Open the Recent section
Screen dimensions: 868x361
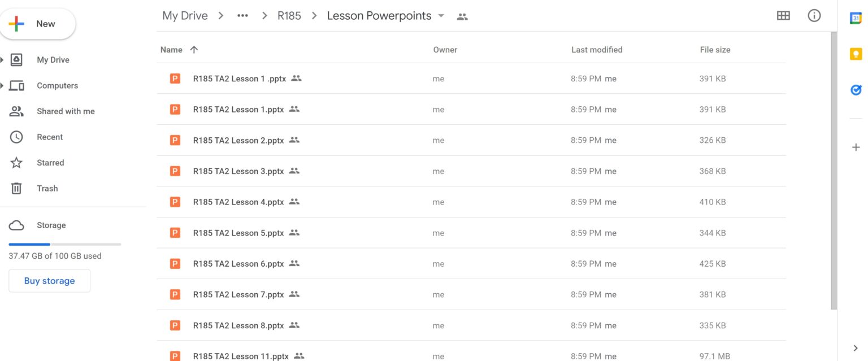pos(50,137)
